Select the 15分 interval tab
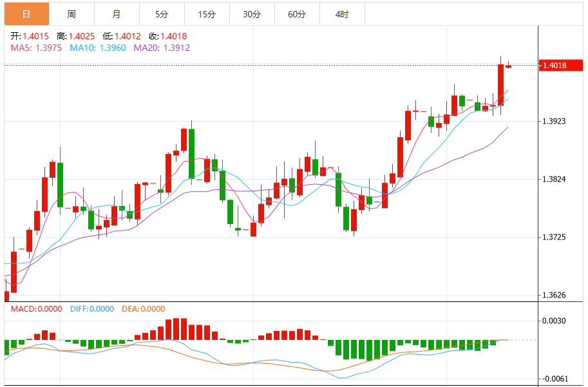 207,14
